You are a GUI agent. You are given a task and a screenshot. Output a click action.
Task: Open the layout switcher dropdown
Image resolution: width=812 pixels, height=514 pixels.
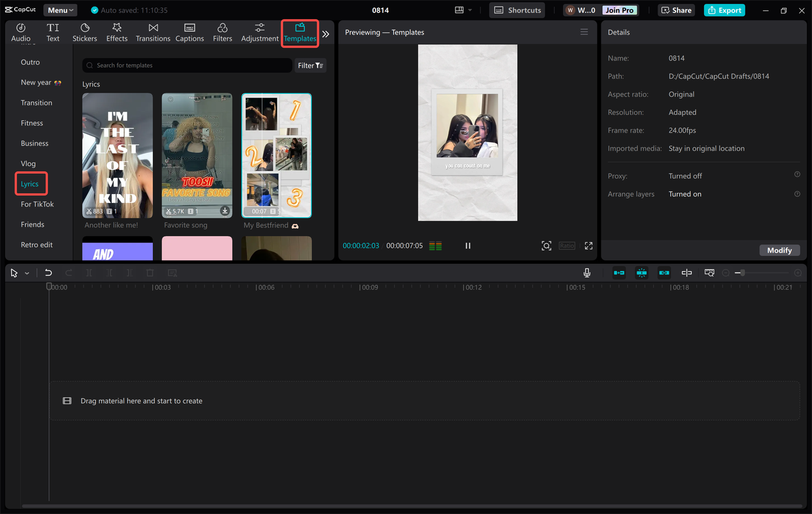(x=464, y=10)
